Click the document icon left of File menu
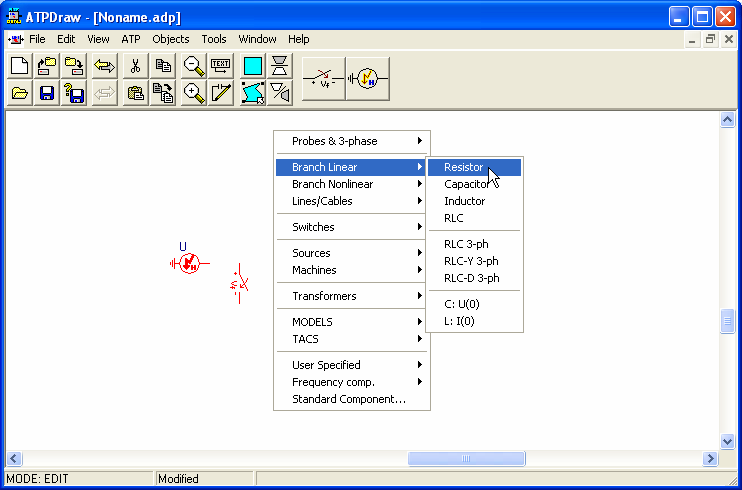 click(x=16, y=39)
